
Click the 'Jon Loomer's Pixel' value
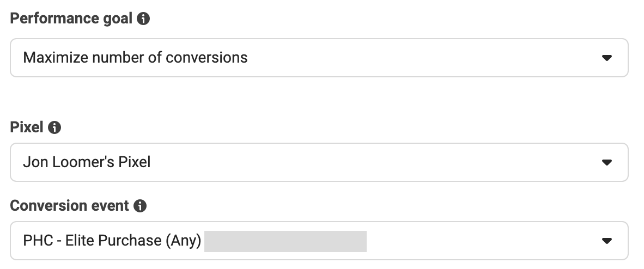click(x=87, y=162)
